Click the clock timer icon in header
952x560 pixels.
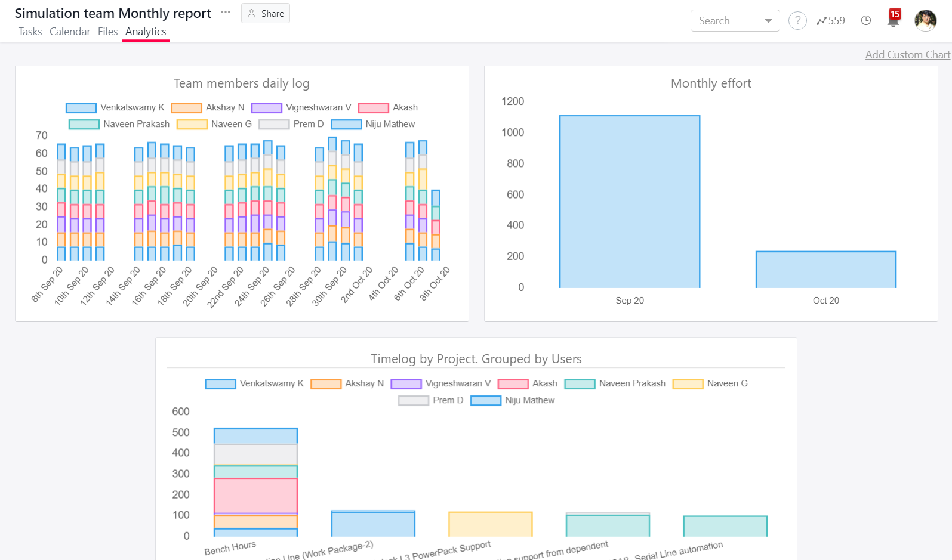click(866, 21)
